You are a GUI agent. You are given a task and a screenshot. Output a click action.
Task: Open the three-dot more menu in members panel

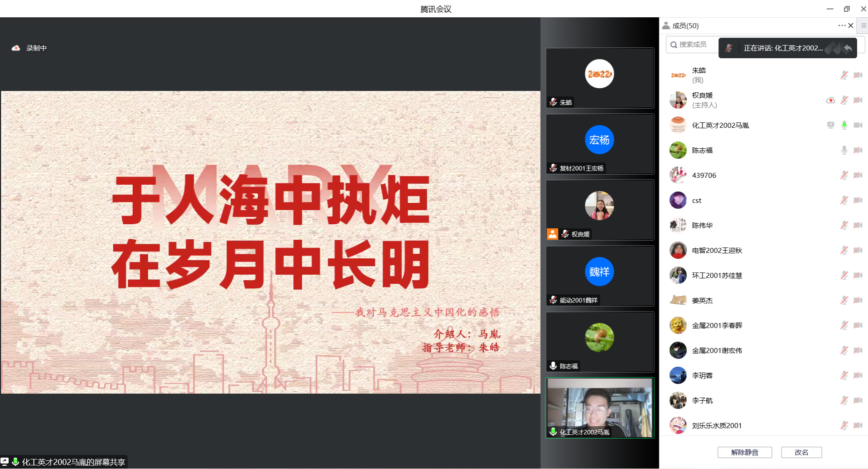(x=841, y=25)
